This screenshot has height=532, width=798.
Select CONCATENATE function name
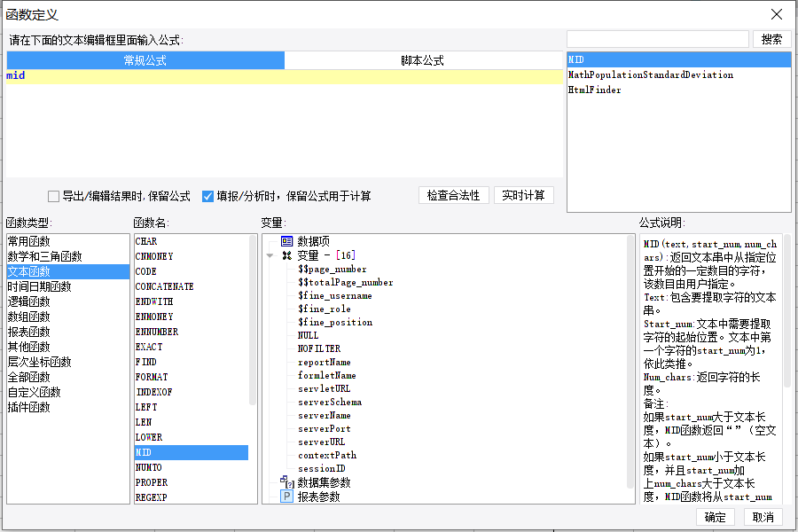pos(192,286)
